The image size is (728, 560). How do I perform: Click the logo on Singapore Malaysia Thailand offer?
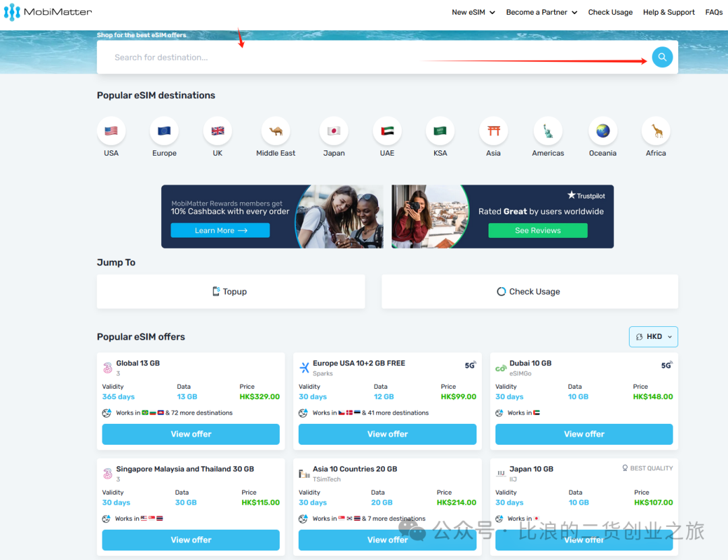click(108, 474)
